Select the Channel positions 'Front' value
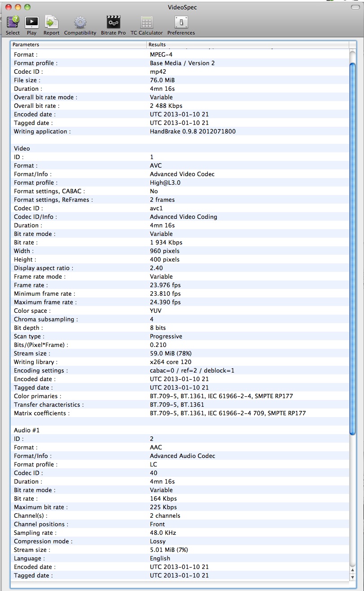This screenshot has height=591, width=364. click(x=157, y=524)
